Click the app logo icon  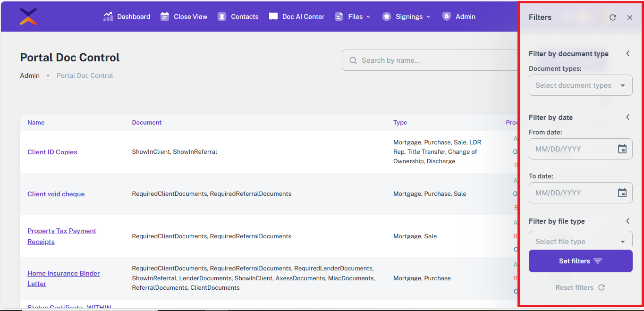28,17
